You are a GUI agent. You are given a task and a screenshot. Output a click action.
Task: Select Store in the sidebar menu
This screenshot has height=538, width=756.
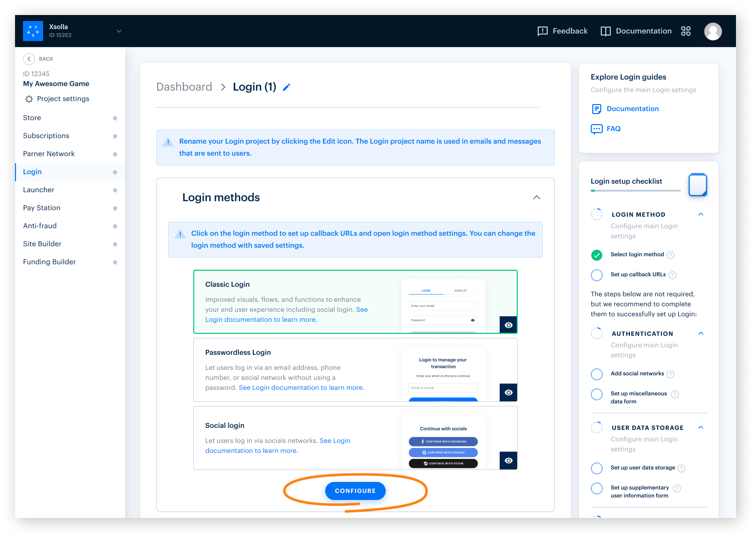(32, 118)
